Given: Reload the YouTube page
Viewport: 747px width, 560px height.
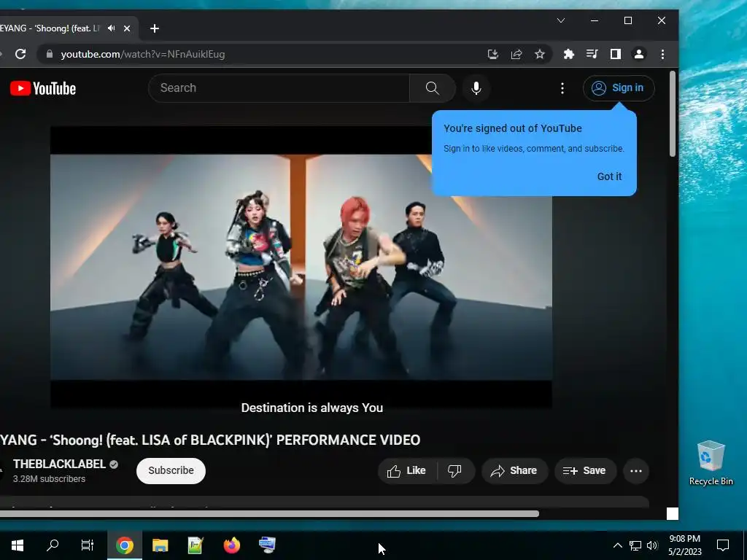Looking at the screenshot, I should (20, 54).
